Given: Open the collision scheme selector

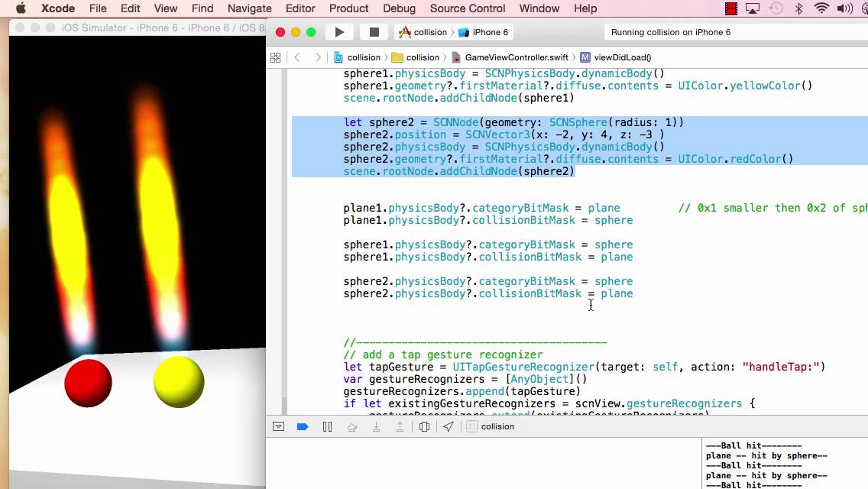Looking at the screenshot, I should (x=423, y=32).
